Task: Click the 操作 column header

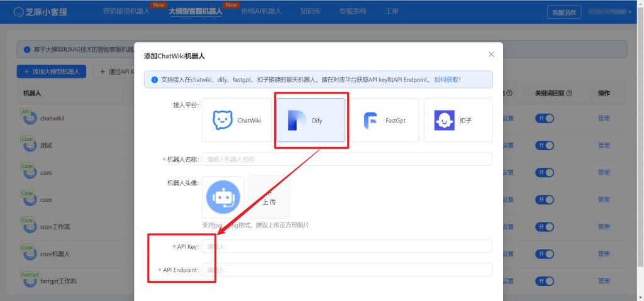Action: (x=604, y=93)
